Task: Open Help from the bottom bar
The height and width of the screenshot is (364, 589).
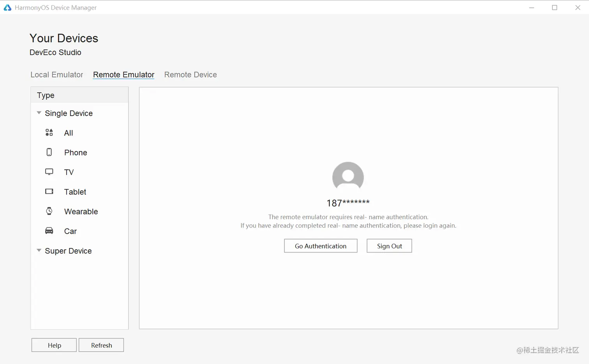Action: 54,345
